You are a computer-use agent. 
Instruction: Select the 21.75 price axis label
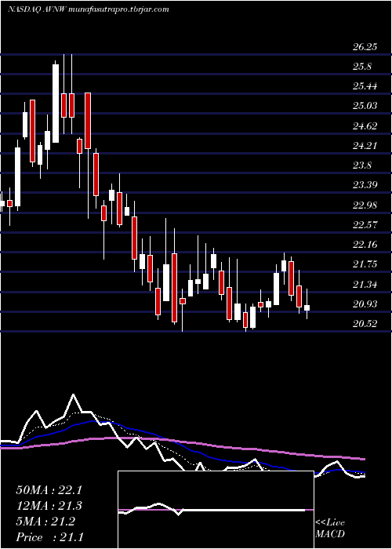pos(365,264)
